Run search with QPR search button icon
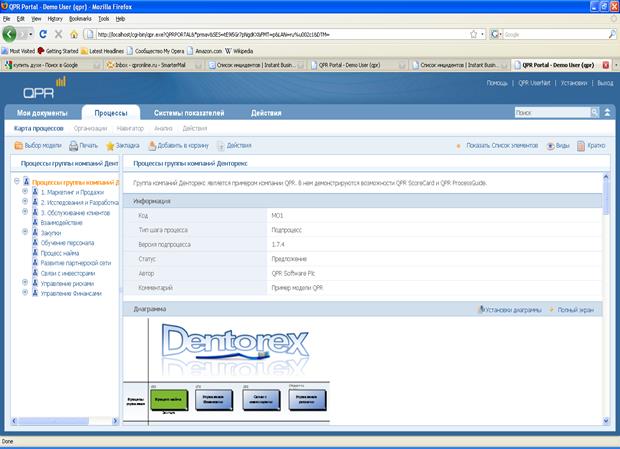The width and height of the screenshot is (620, 449). point(595,113)
